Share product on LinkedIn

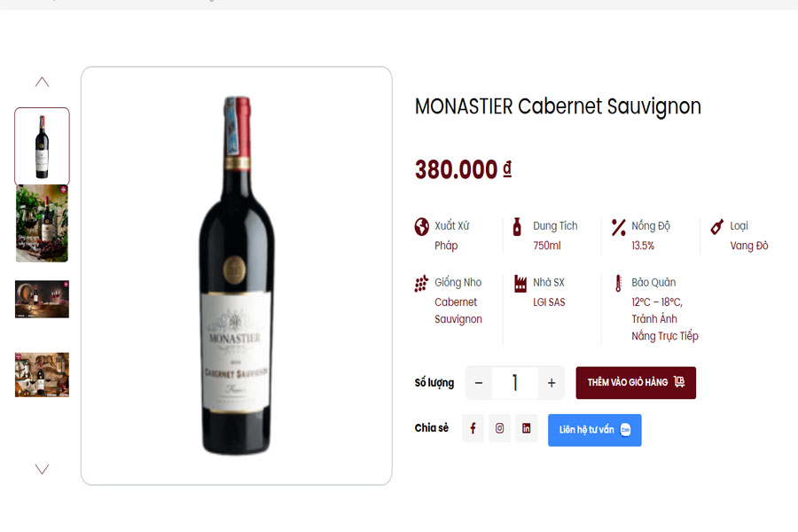(526, 428)
